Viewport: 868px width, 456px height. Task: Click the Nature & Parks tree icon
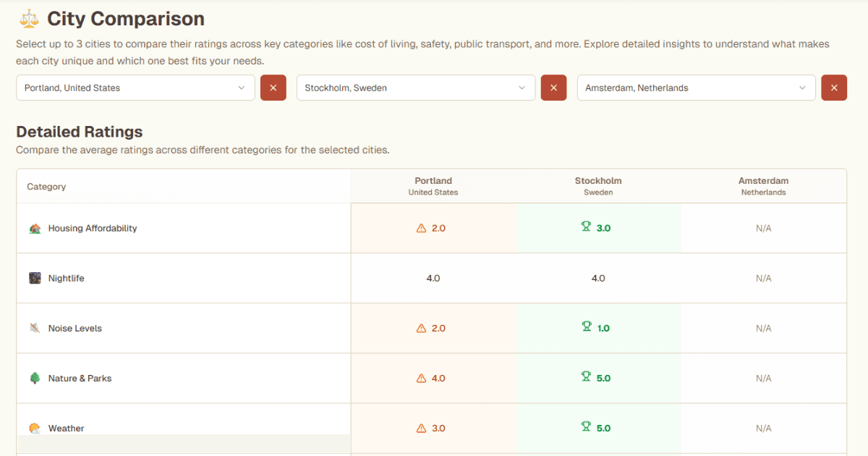pyautogui.click(x=35, y=378)
